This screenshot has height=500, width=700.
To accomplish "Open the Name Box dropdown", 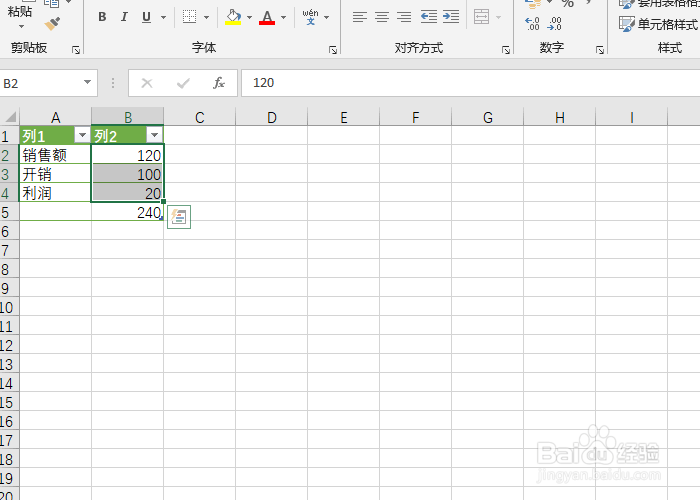I will tap(88, 82).
